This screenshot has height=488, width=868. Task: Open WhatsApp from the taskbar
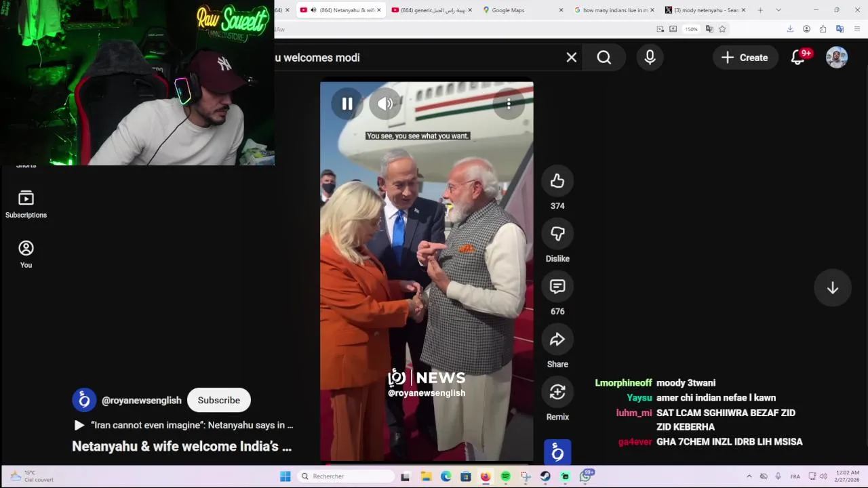585,476
